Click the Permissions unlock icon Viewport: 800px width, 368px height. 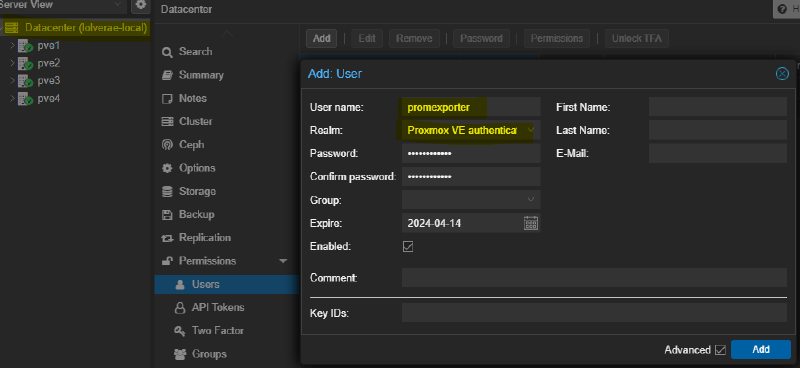point(167,261)
